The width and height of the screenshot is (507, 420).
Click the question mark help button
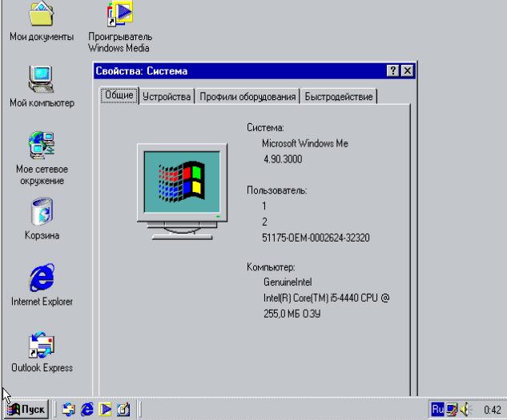click(x=392, y=70)
